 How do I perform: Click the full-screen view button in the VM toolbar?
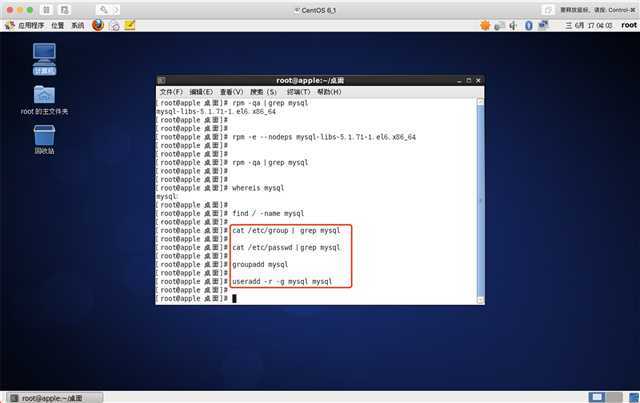548,10
